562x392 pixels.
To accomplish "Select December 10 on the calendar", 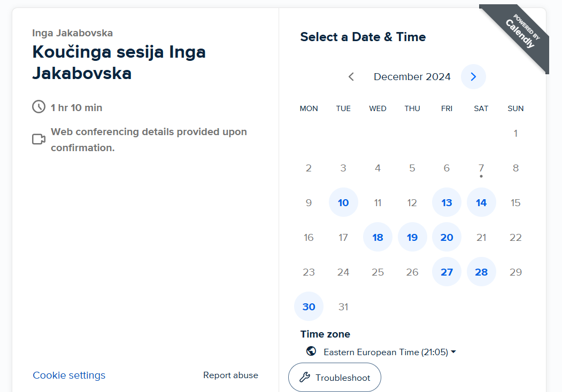I will [343, 202].
